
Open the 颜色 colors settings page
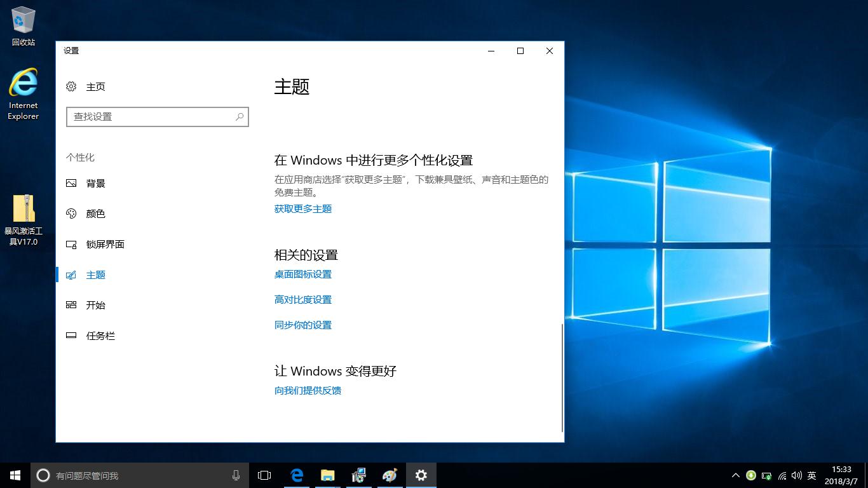click(x=96, y=213)
